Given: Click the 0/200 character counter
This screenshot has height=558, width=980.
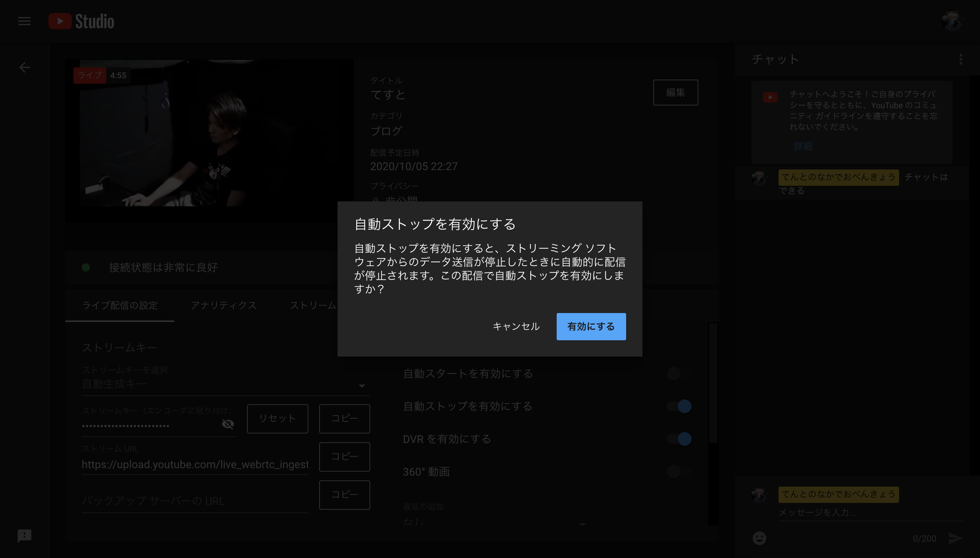Looking at the screenshot, I should click(925, 539).
